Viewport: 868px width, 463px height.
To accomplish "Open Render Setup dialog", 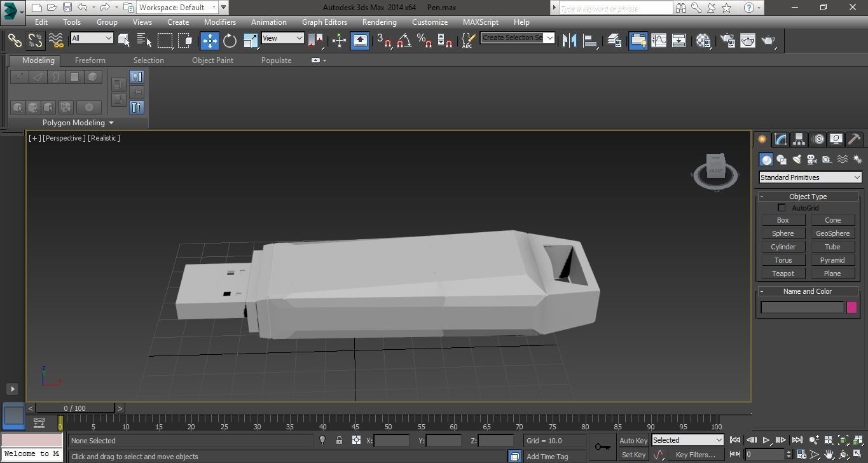I will pyautogui.click(x=727, y=40).
